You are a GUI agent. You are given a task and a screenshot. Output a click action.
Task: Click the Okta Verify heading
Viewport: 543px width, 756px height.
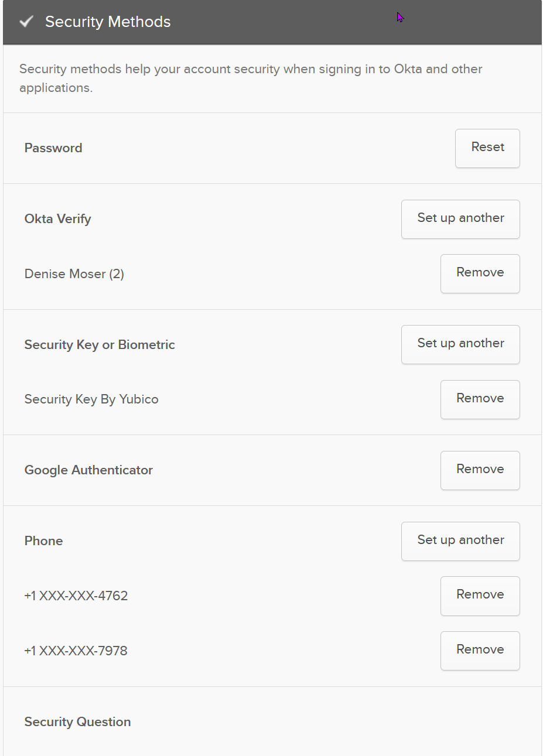click(58, 219)
